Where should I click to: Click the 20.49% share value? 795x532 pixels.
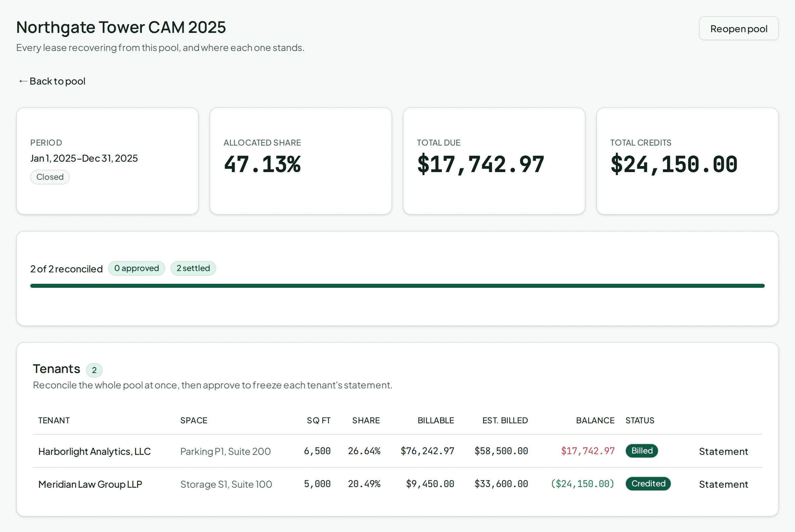pyautogui.click(x=364, y=484)
